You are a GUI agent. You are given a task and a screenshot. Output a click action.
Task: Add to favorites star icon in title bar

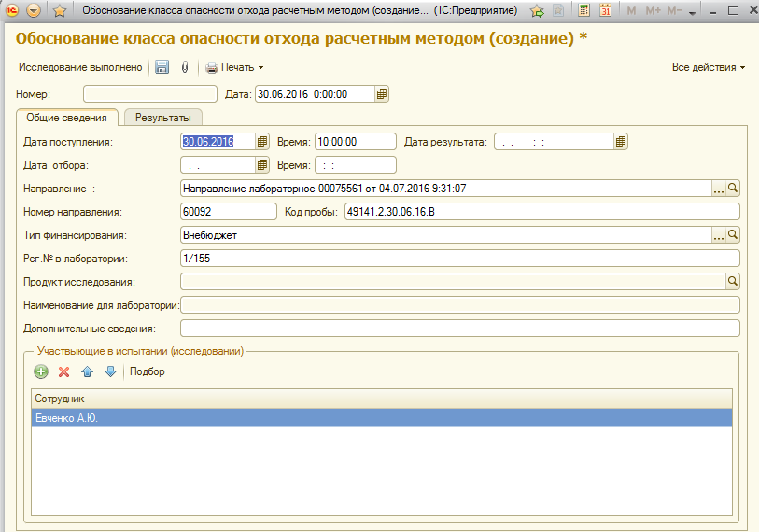(x=537, y=11)
